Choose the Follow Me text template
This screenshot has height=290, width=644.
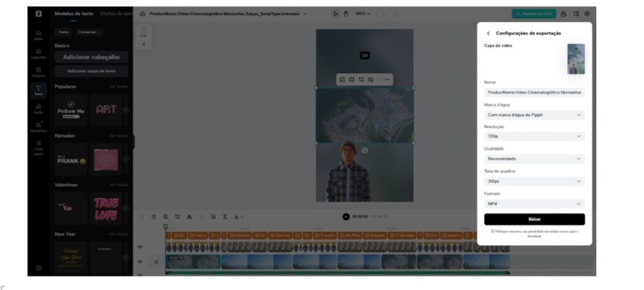(71, 109)
